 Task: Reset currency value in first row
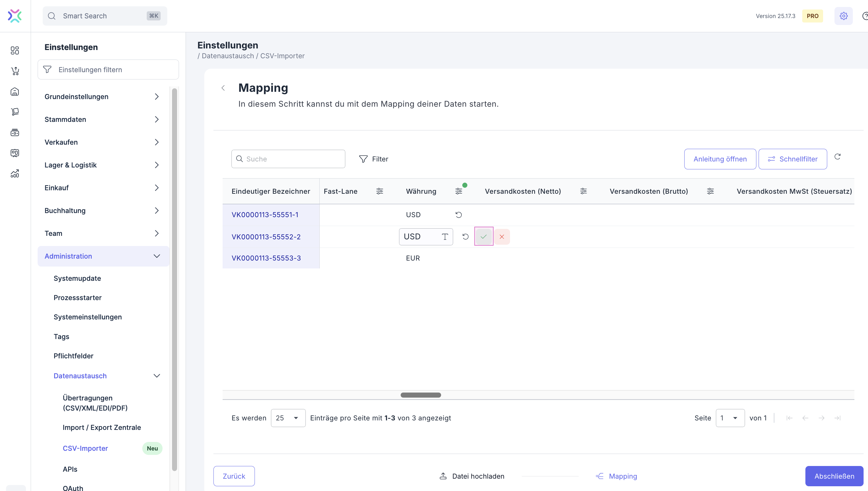click(x=459, y=214)
